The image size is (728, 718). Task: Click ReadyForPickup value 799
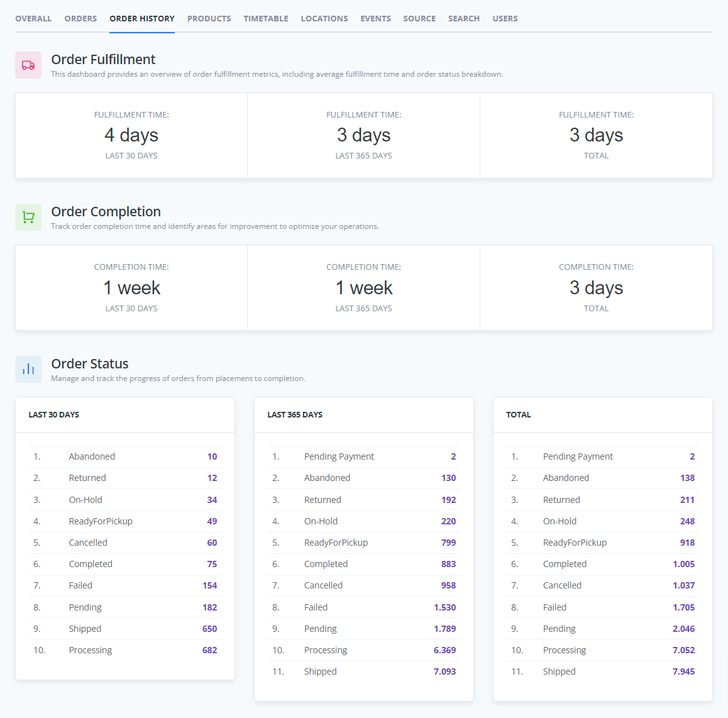pyautogui.click(x=448, y=543)
